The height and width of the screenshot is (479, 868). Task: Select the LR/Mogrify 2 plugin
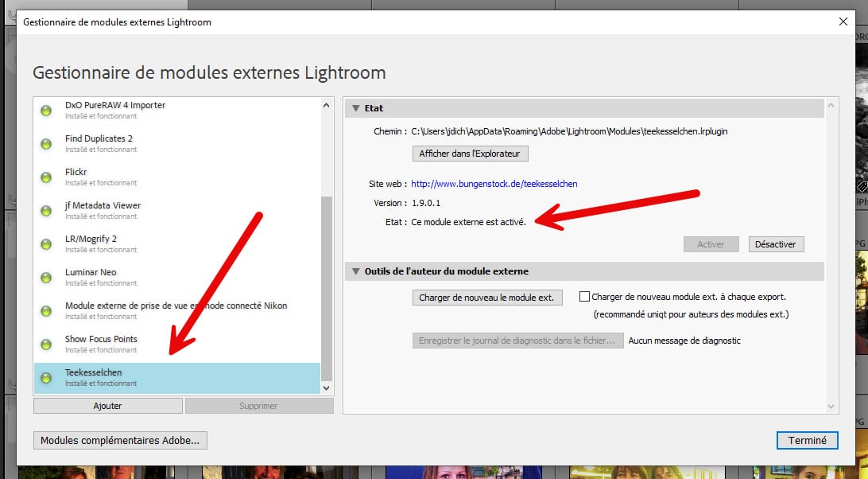coord(177,244)
